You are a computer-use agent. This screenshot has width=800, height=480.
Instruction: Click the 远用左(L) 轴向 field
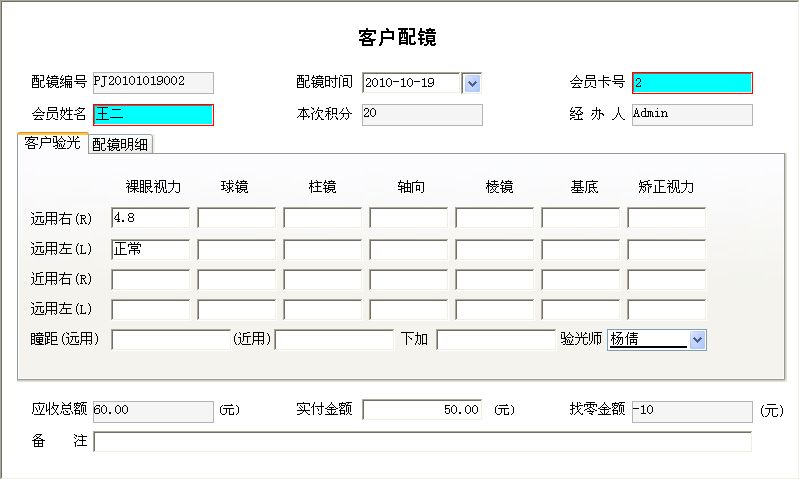pyautogui.click(x=408, y=249)
